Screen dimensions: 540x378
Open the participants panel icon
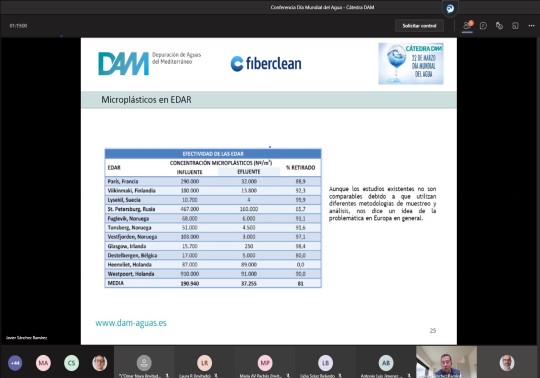tap(467, 25)
